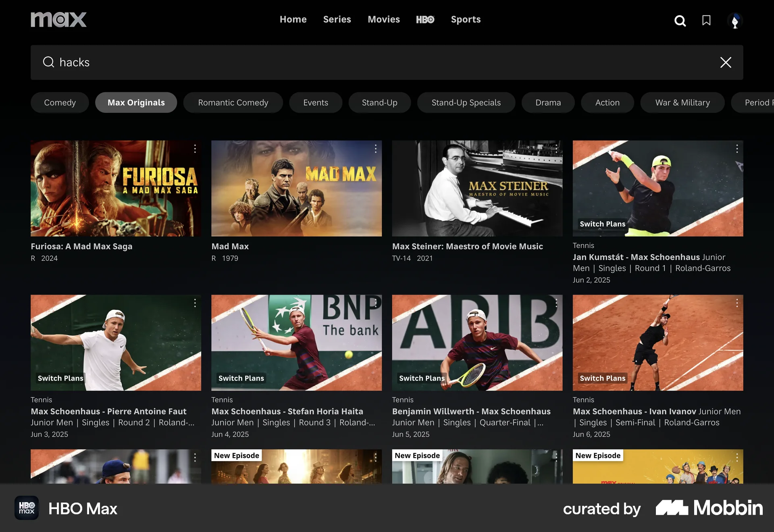
Task: Expand options on Benjamin Willwerth match card
Action: click(556, 303)
